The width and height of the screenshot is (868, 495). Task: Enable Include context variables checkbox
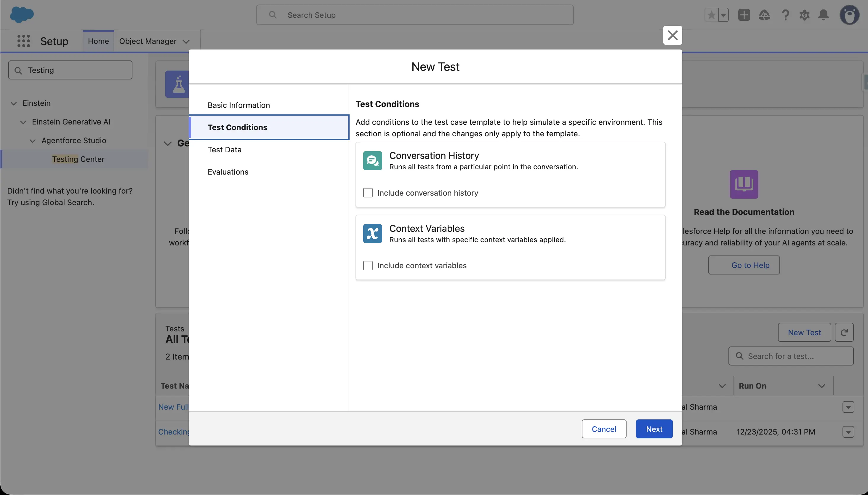pos(368,266)
